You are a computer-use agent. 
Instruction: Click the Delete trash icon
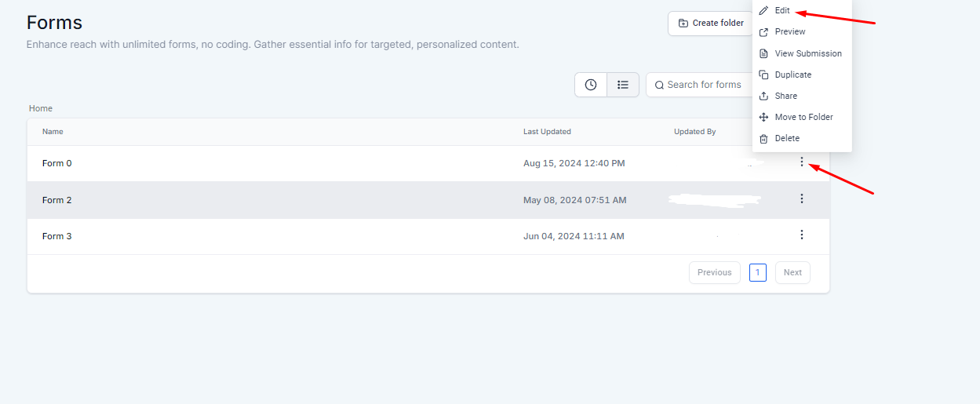tap(763, 138)
